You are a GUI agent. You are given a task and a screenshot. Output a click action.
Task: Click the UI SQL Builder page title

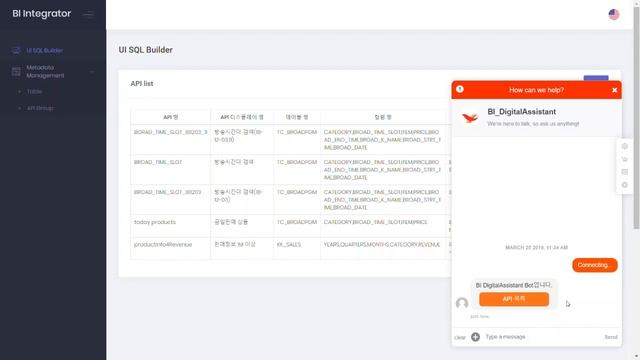tap(145, 50)
